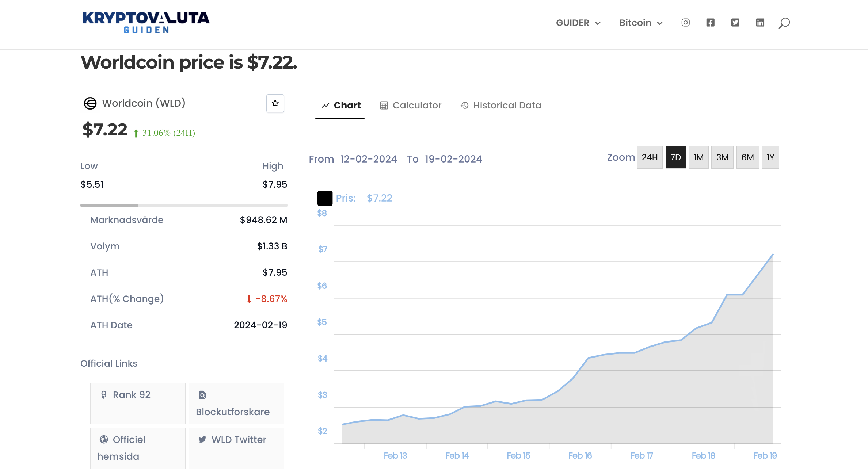This screenshot has width=868, height=474.
Task: Open the Instagram profile icon
Action: coord(685,23)
